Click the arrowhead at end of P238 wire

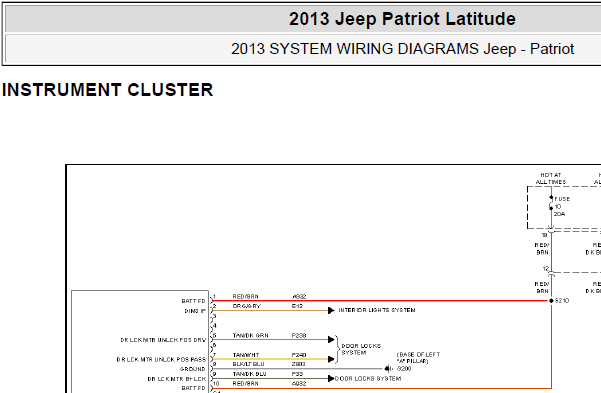click(331, 340)
